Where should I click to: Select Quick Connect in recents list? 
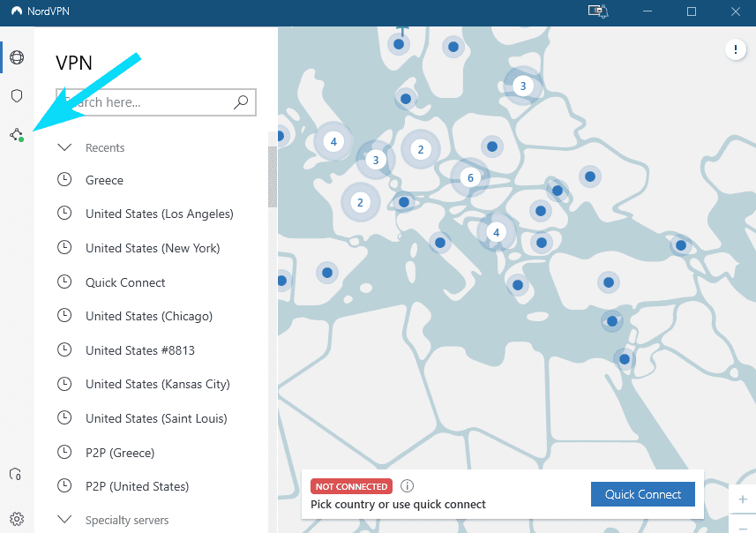[125, 282]
